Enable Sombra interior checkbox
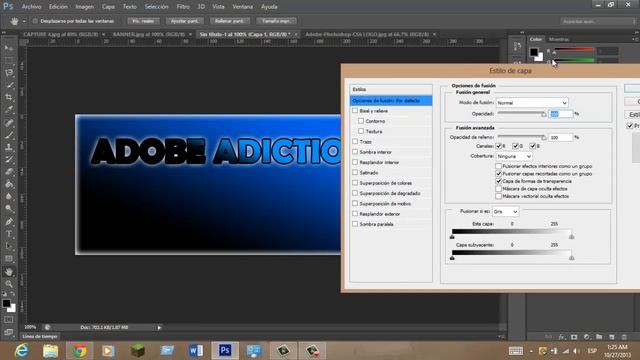This screenshot has width=640, height=360. 355,152
